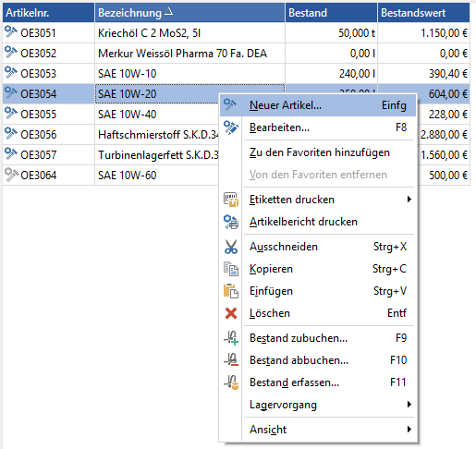Open the Ansicht submenu arrow

[409, 430]
